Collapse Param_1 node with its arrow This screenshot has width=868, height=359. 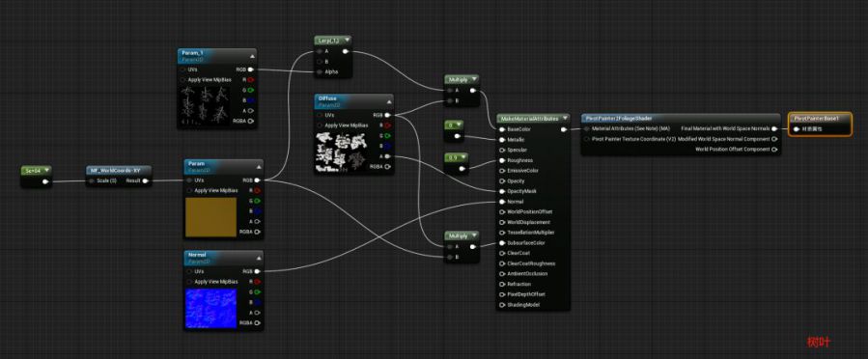coord(252,56)
